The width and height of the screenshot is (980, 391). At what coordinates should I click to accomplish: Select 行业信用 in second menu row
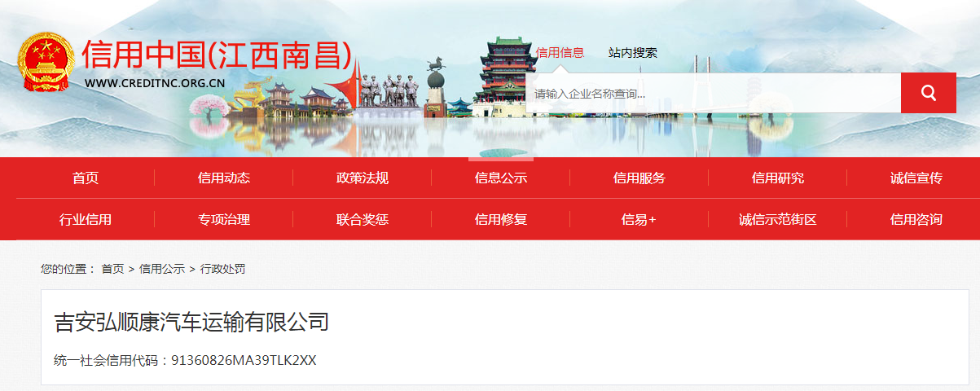(x=86, y=219)
